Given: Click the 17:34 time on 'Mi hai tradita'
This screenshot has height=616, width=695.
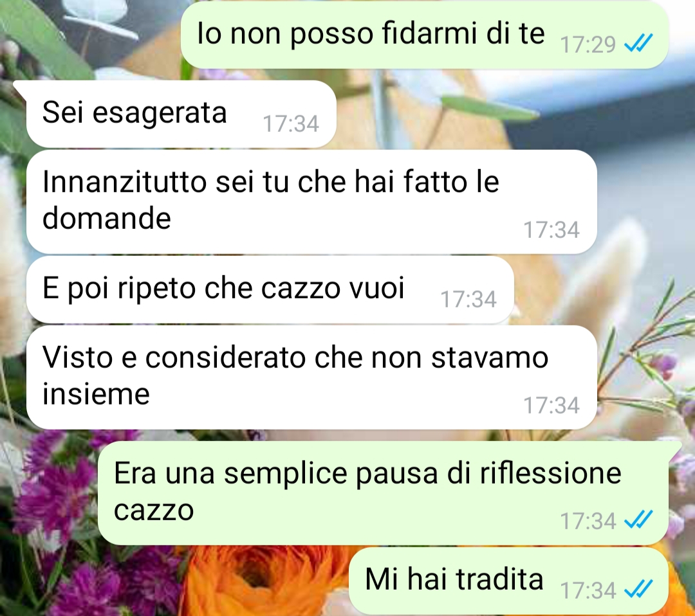Looking at the screenshot, I should pos(588,590).
